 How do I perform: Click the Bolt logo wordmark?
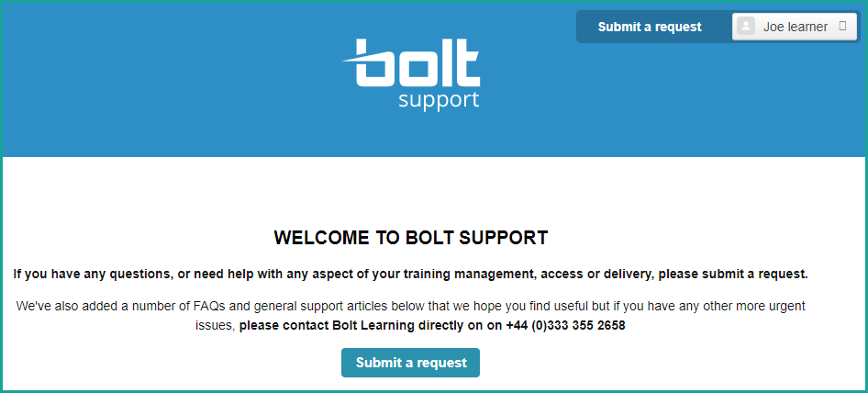[417, 62]
